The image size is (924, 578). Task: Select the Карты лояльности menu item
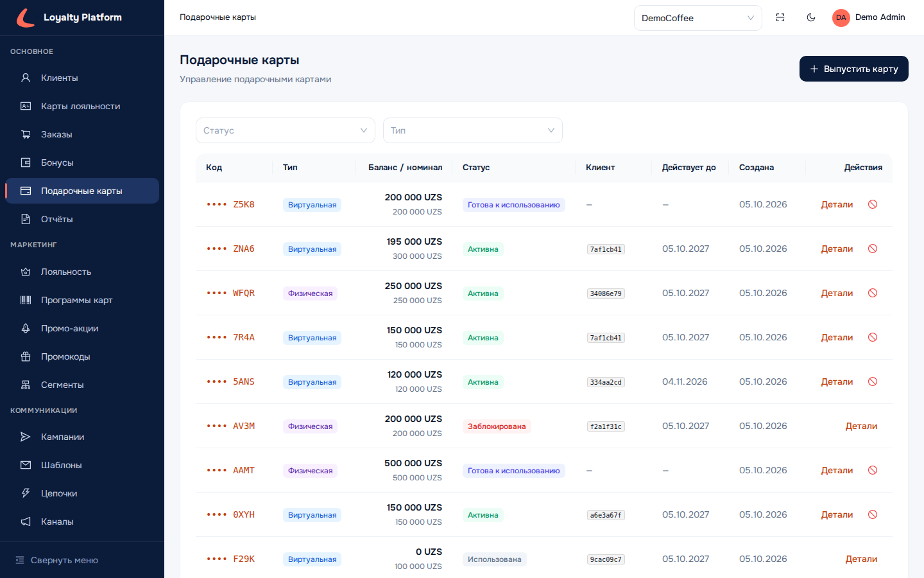[x=82, y=106]
